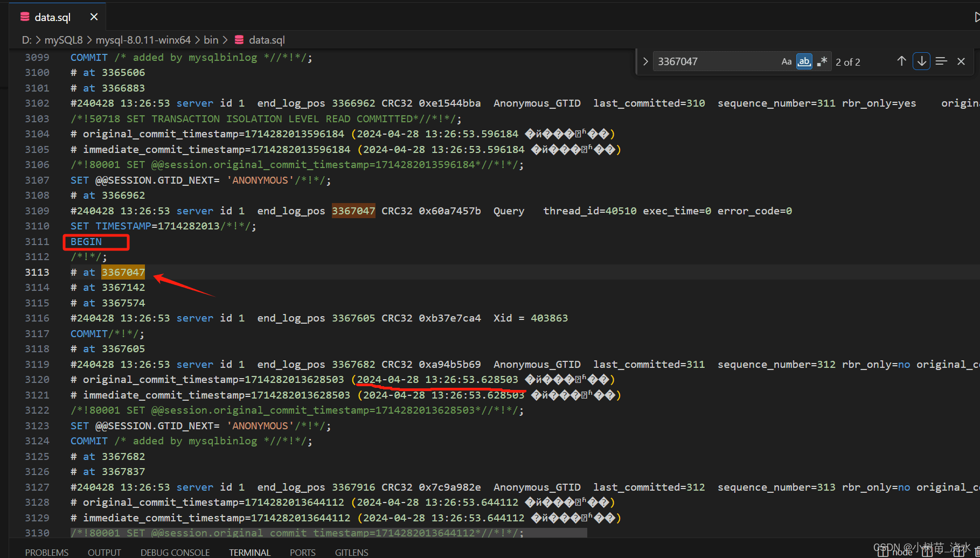980x558 pixels.
Task: Switch to the PORTS panel tab
Action: [303, 552]
